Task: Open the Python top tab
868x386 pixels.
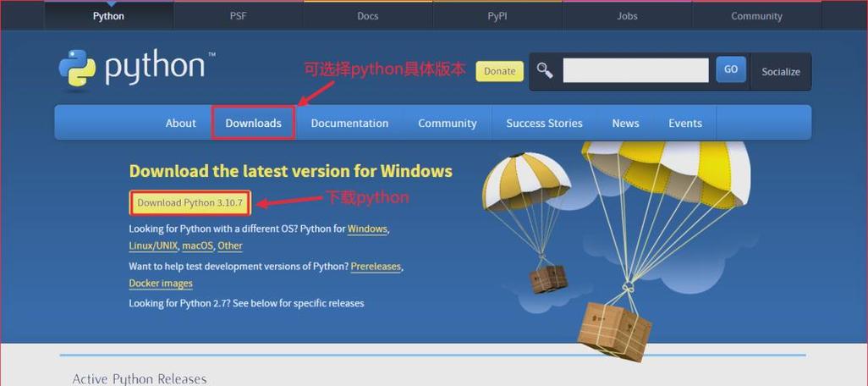Action: pos(108,16)
